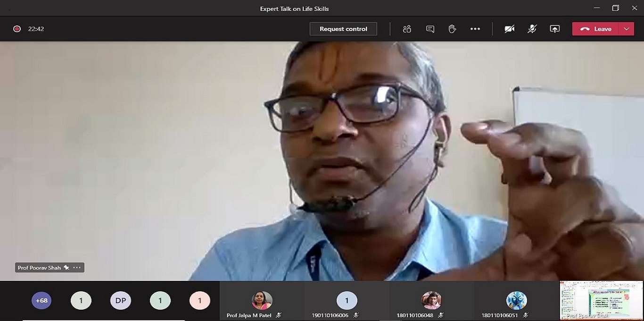Viewport: 644px width, 321px height.
Task: Open the share content tray
Action: 555,29
